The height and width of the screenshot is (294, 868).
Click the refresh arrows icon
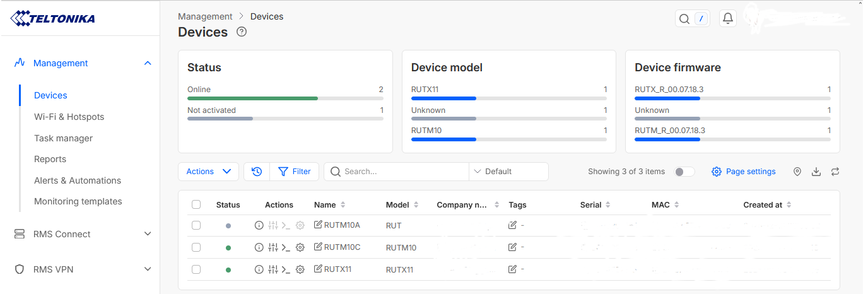835,172
